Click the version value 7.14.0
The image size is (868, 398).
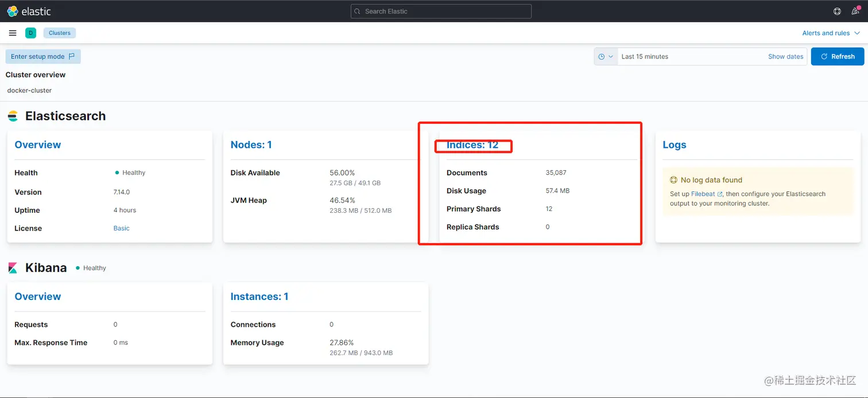[x=122, y=192]
